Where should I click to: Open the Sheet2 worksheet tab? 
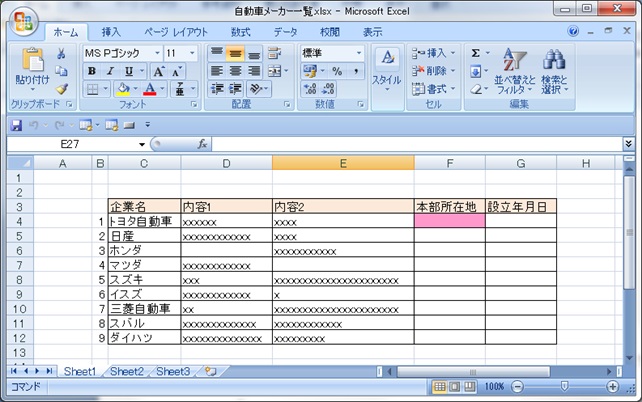[127, 372]
